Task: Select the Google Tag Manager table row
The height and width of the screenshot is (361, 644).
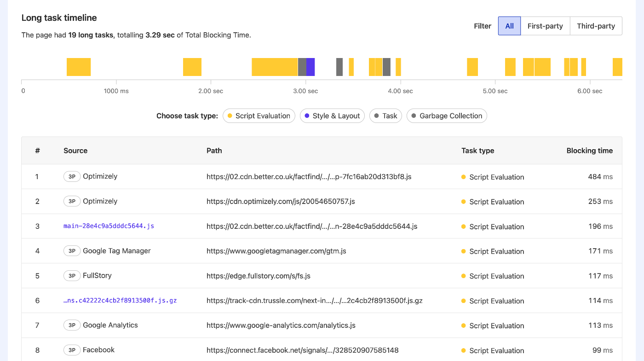Action: pyautogui.click(x=322, y=250)
